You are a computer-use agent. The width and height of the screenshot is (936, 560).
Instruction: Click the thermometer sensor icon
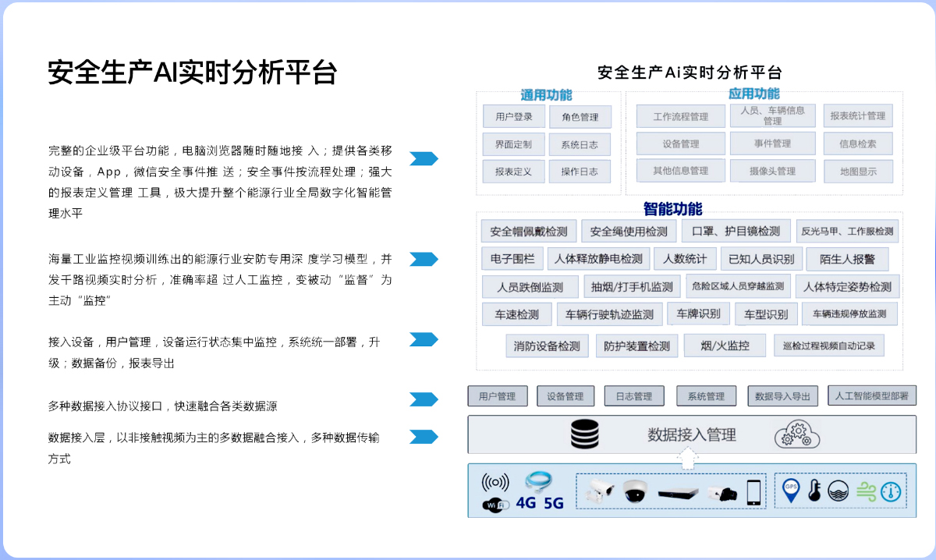coord(814,491)
